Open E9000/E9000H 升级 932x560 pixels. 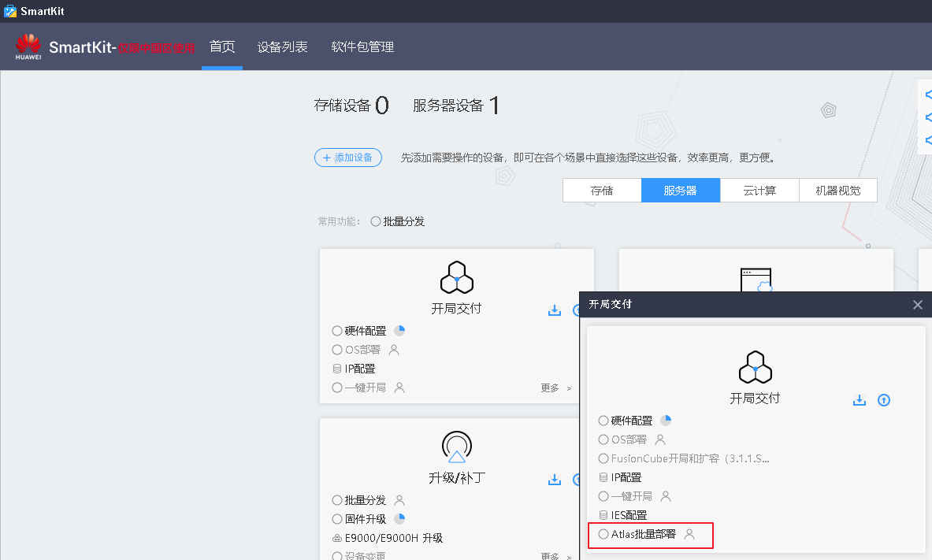tap(388, 538)
